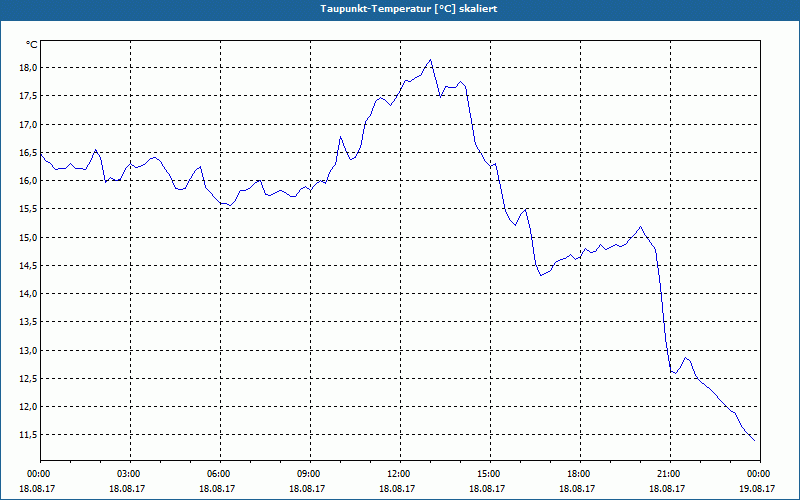Click the 13,5 y-axis value
The width and height of the screenshot is (800, 500).
[x=30, y=321]
